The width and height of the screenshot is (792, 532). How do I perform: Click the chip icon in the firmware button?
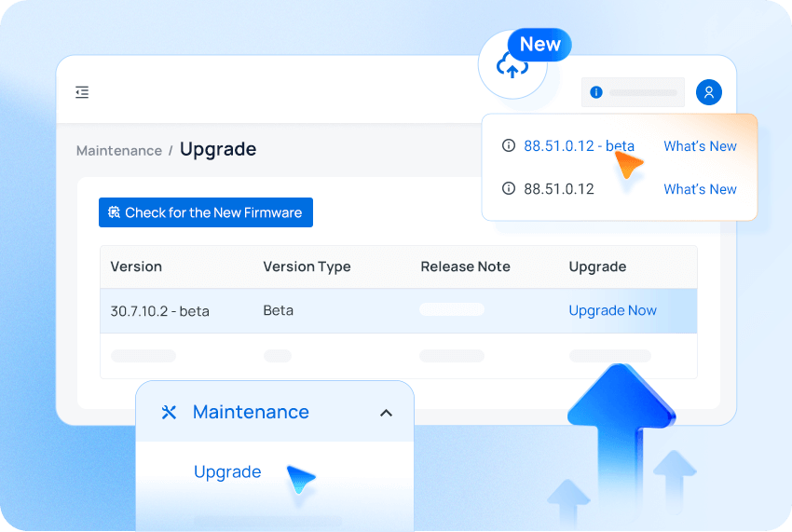[114, 212]
